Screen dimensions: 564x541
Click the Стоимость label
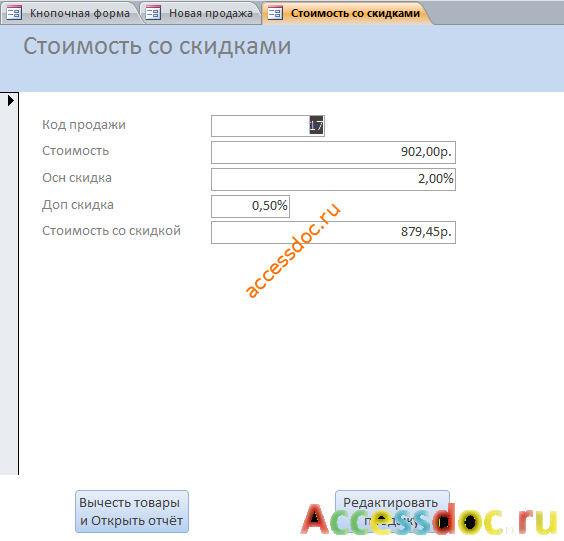tap(75, 151)
